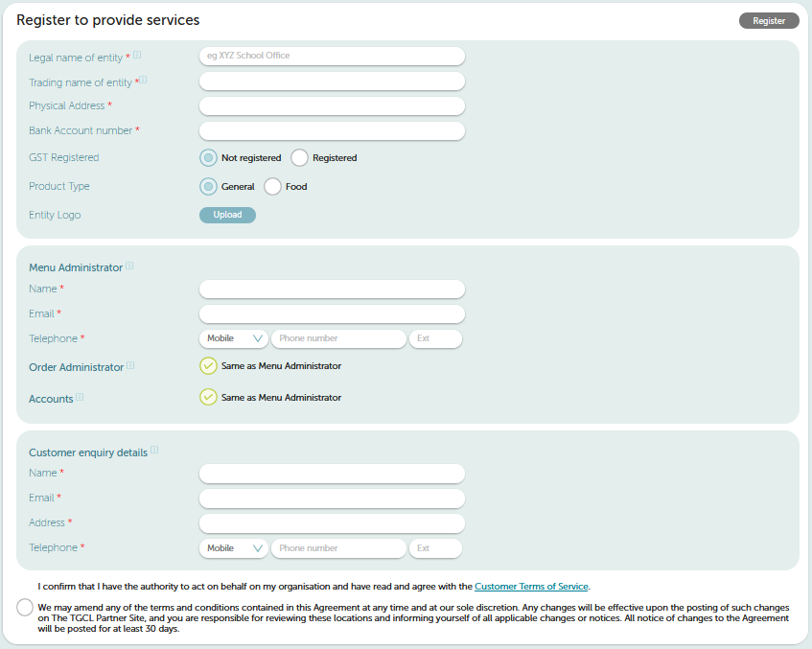Open Menu Administrator info icon
The image size is (812, 649).
coord(129,266)
